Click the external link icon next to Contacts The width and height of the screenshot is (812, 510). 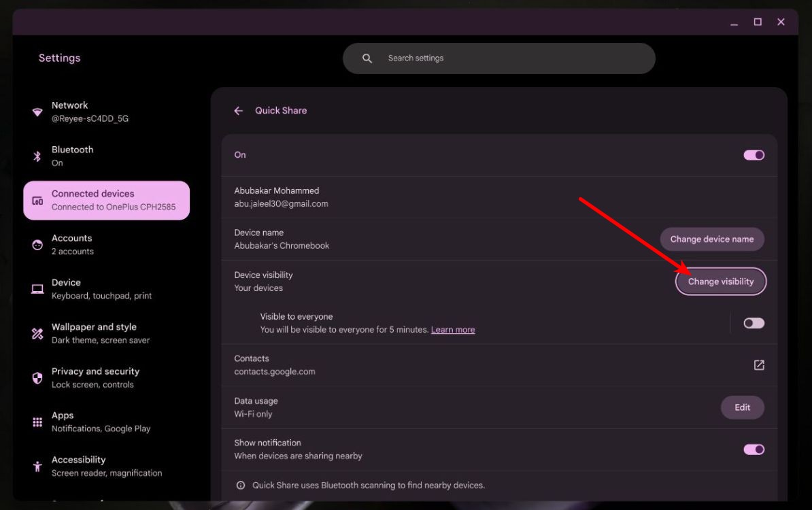click(758, 364)
